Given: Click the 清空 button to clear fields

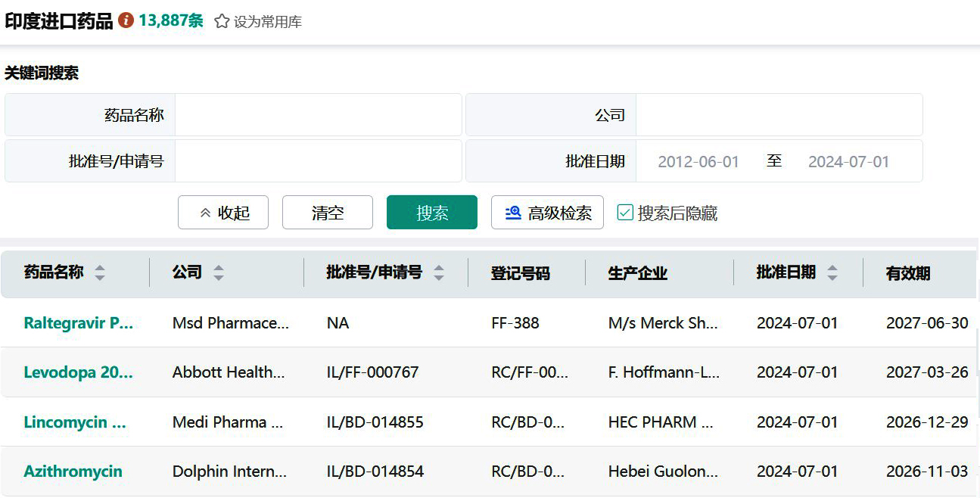Looking at the screenshot, I should point(328,213).
